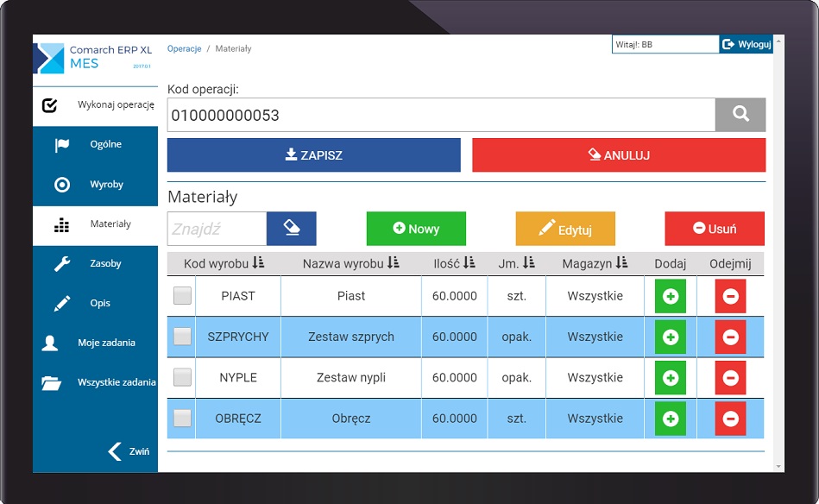The width and height of the screenshot is (819, 504).
Task: Click the search magnifier next to operation code
Action: [740, 115]
